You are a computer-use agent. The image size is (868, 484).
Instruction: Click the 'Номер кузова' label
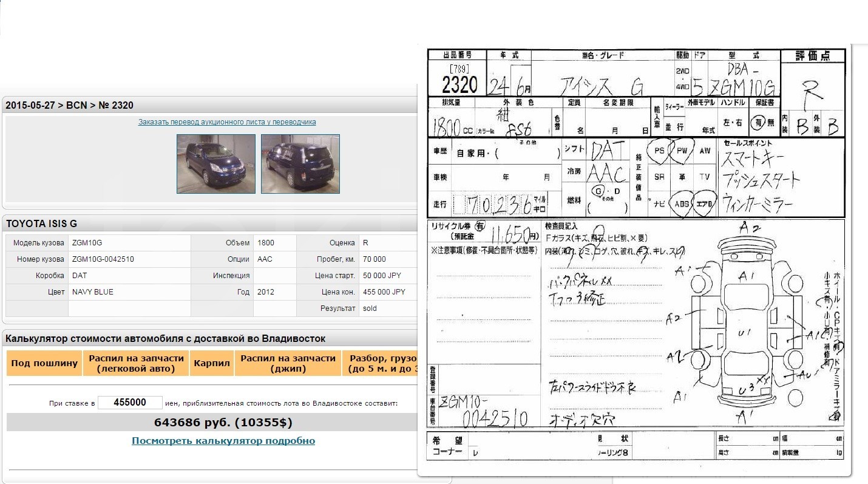click(41, 259)
